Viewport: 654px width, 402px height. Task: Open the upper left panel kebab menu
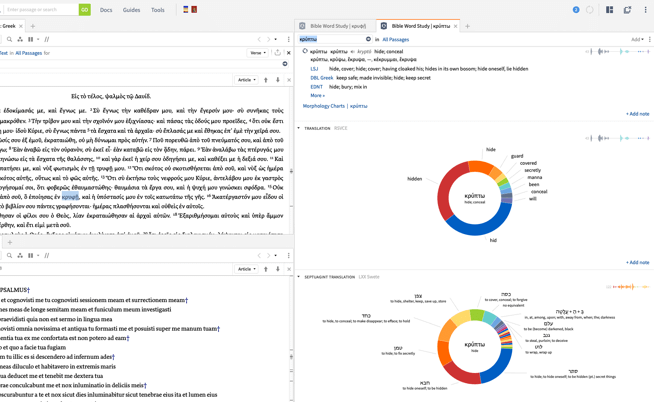[x=288, y=39]
